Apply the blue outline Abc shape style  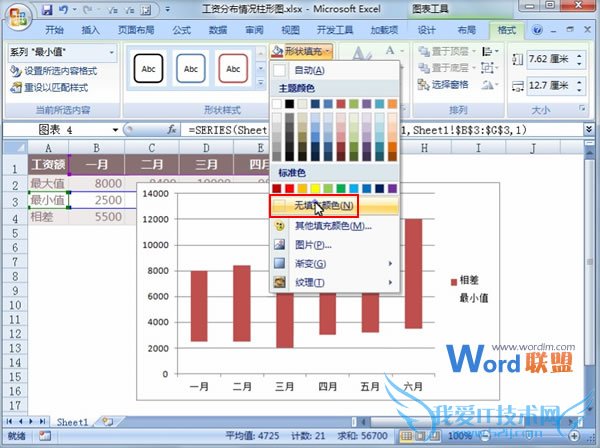pyautogui.click(x=191, y=69)
